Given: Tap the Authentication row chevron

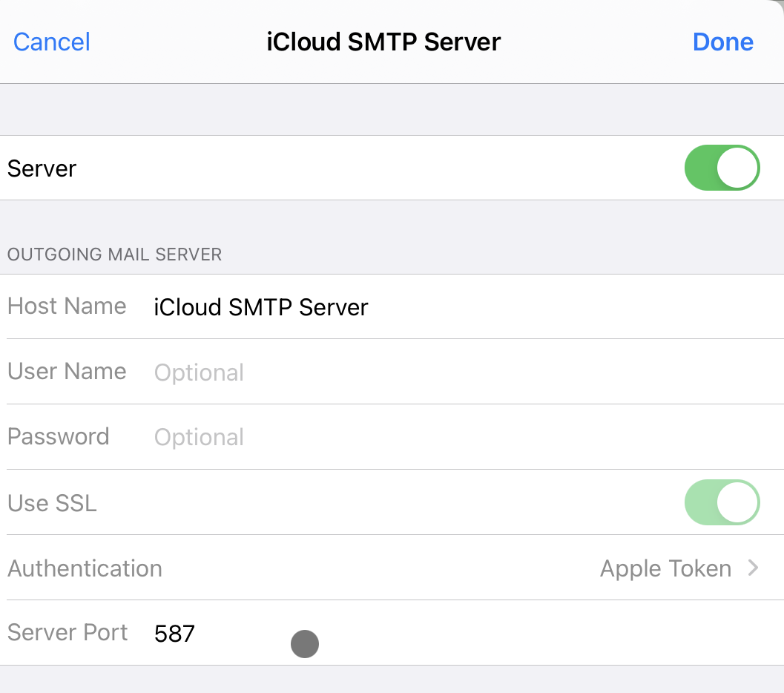Looking at the screenshot, I should point(753,568).
